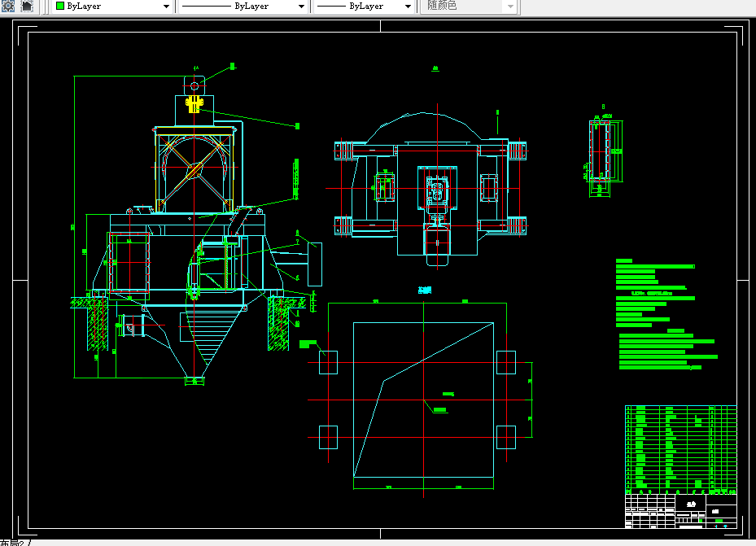Click the lineweight preview line sample
This screenshot has width=756, height=546.
[x=331, y=7]
